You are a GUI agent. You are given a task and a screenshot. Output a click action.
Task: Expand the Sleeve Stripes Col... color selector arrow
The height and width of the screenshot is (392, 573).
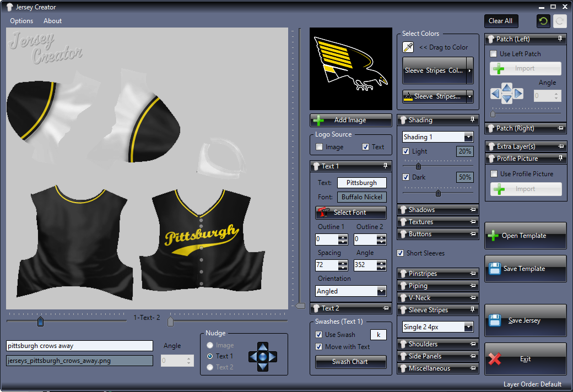click(469, 70)
